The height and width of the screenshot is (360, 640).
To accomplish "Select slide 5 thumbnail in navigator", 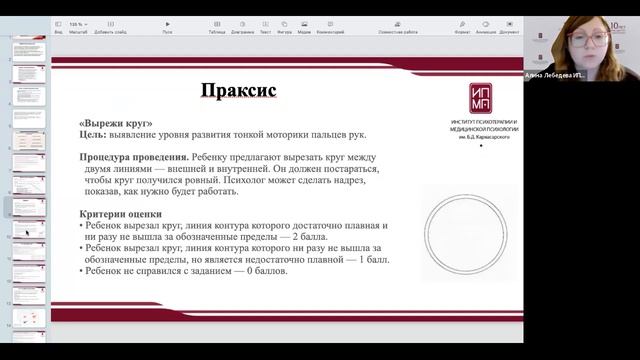I will (x=29, y=118).
